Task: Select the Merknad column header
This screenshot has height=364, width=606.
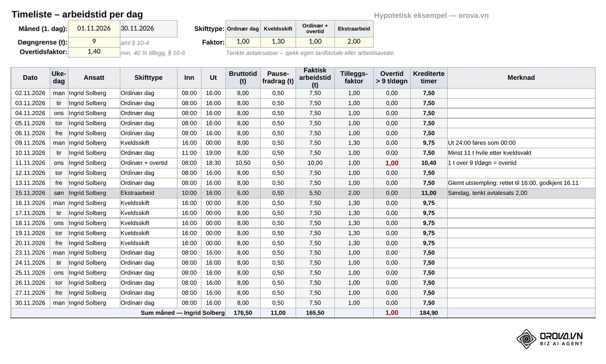Action: 521,78
